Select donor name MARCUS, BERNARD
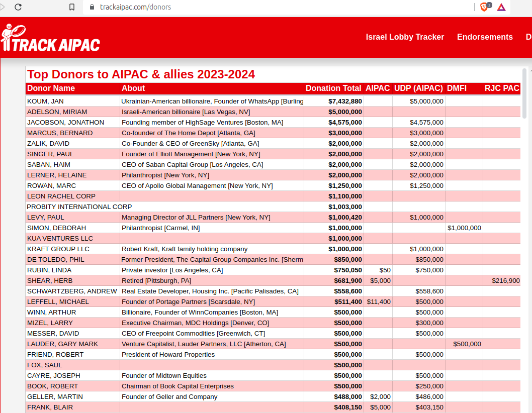Screen dimensions: 532x413 point(60,133)
